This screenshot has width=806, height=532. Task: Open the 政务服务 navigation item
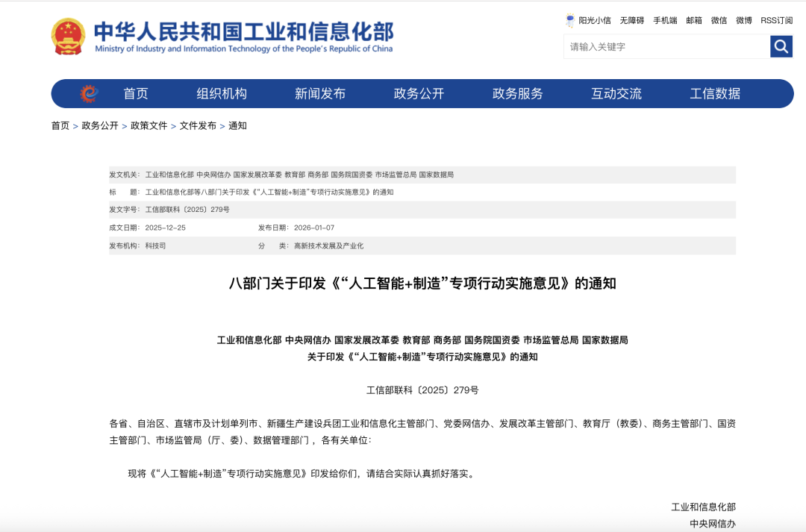coord(518,93)
